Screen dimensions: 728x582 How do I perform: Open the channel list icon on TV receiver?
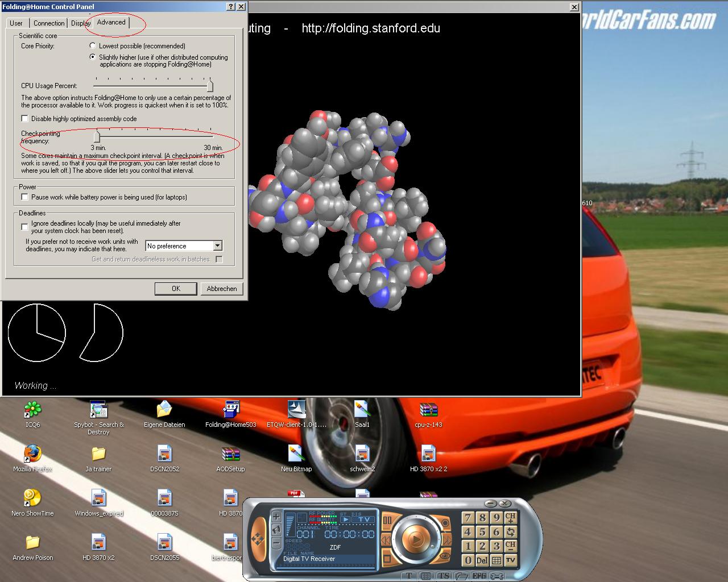point(425,576)
